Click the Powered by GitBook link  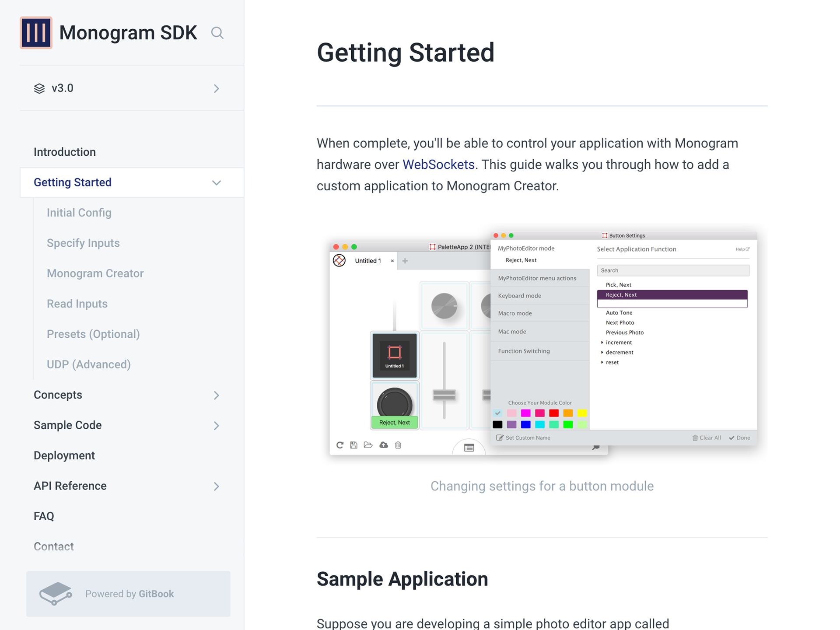pos(128,594)
